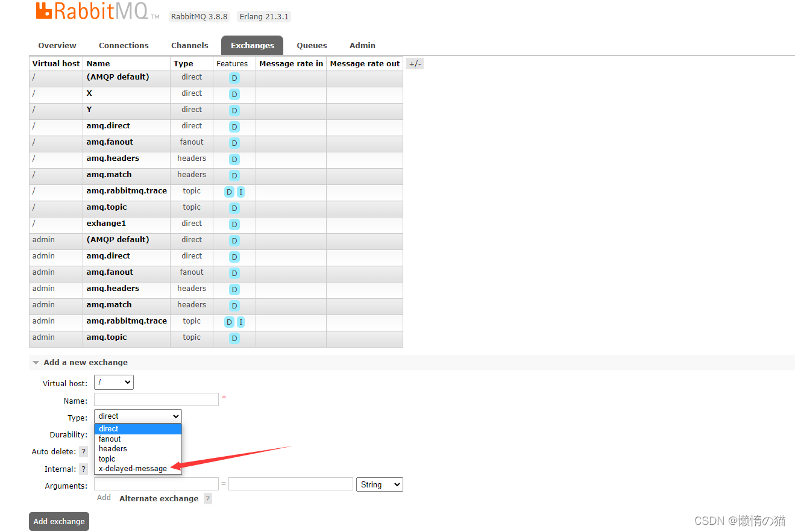Image resolution: width=795 pixels, height=532 pixels.
Task: Open the argument type String dropdown
Action: tap(380, 484)
